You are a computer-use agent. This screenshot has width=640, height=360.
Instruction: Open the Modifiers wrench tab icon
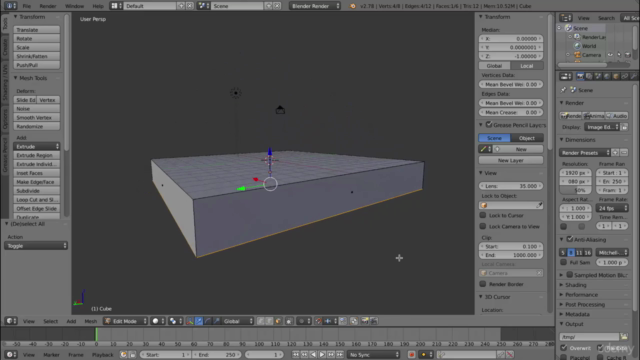pos(633,76)
